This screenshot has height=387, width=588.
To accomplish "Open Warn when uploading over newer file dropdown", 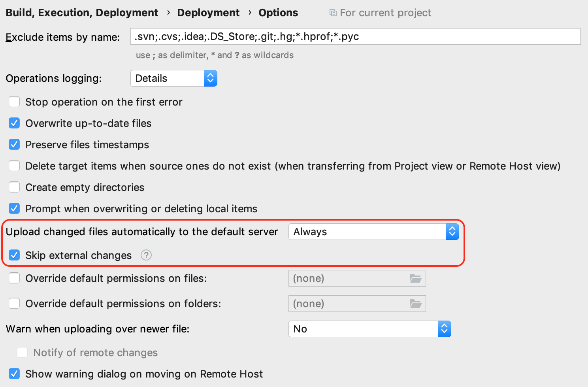I will (370, 329).
